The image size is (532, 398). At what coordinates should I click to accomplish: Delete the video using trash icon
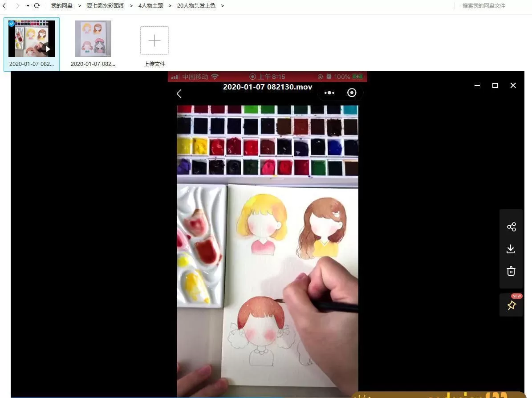511,271
